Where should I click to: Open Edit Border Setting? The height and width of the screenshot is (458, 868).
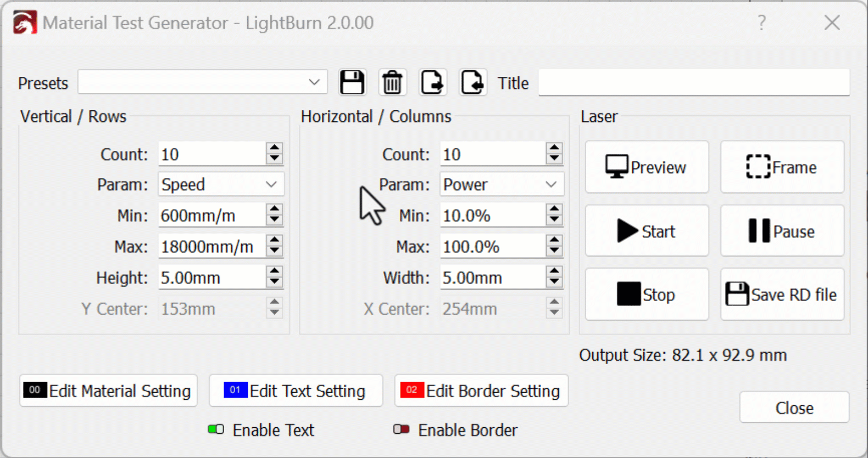(x=481, y=391)
